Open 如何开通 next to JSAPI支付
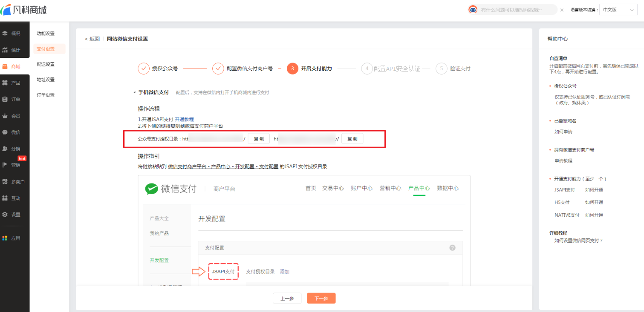Screen dimensions: 644x312 click(x=594, y=190)
